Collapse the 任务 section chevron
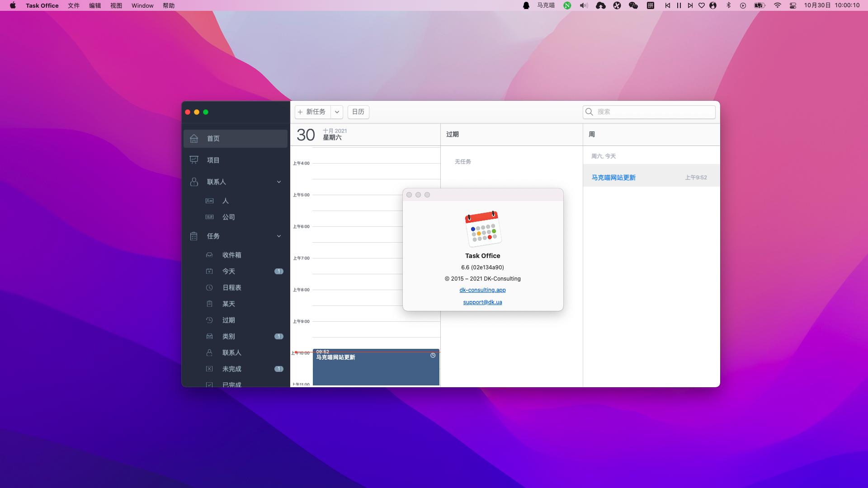Viewport: 868px width, 488px height. tap(279, 236)
